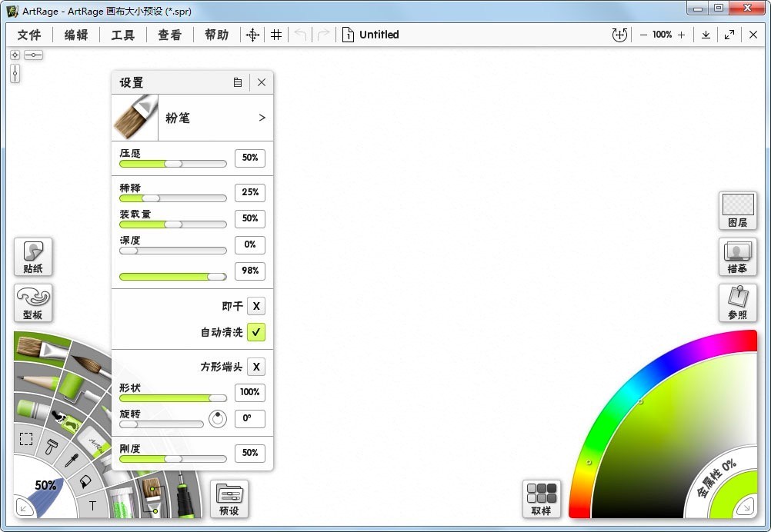Open the settings panel pin menu
Viewport: 771px width, 532px height.
pos(238,82)
